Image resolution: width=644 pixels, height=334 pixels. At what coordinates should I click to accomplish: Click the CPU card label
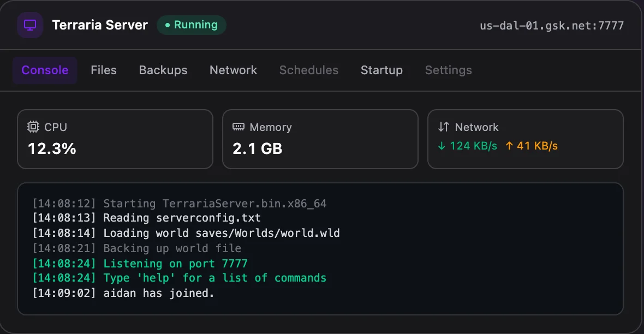coord(56,127)
